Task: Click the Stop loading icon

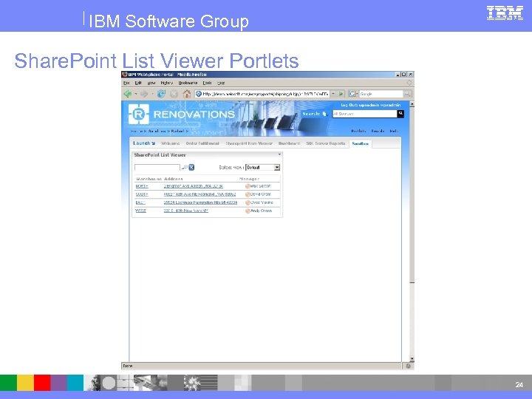Action: [174, 94]
